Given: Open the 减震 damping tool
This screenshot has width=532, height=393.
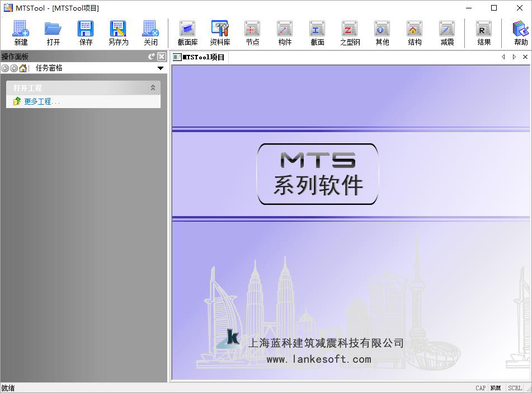Looking at the screenshot, I should [x=447, y=33].
